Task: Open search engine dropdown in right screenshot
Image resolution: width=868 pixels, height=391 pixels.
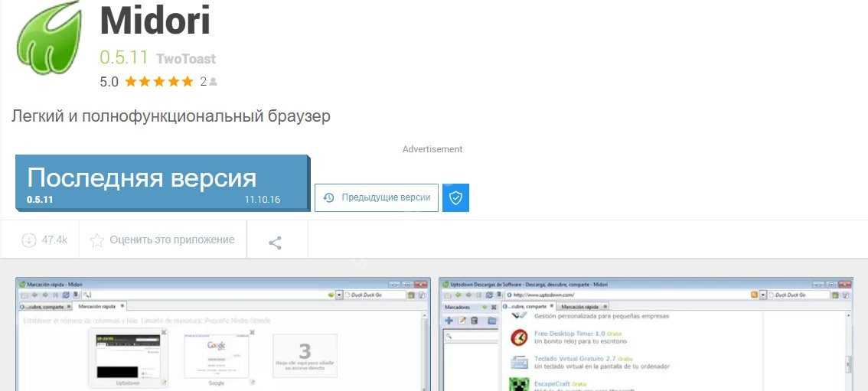Action: (x=763, y=295)
